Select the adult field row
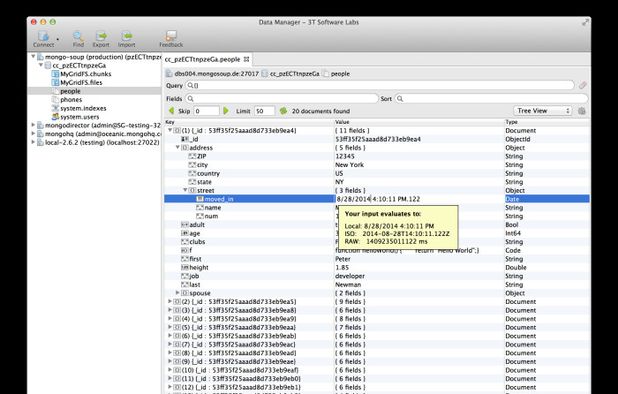618x394 pixels. click(377, 225)
